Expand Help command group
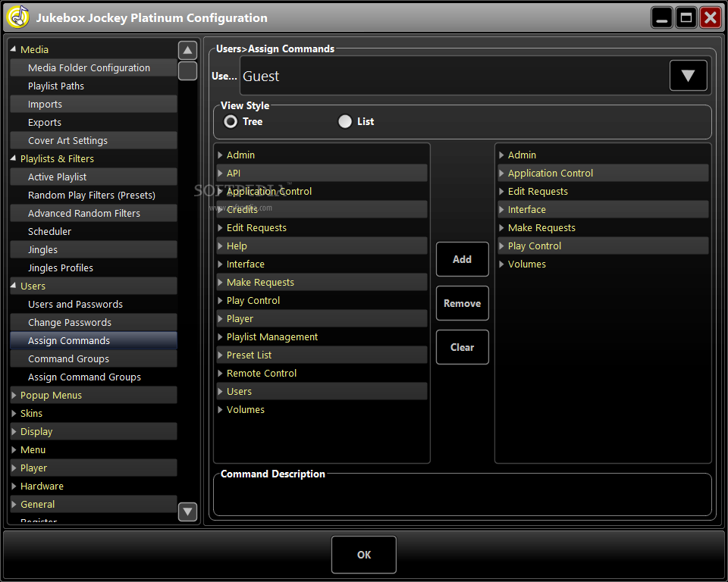This screenshot has width=728, height=582. (221, 246)
